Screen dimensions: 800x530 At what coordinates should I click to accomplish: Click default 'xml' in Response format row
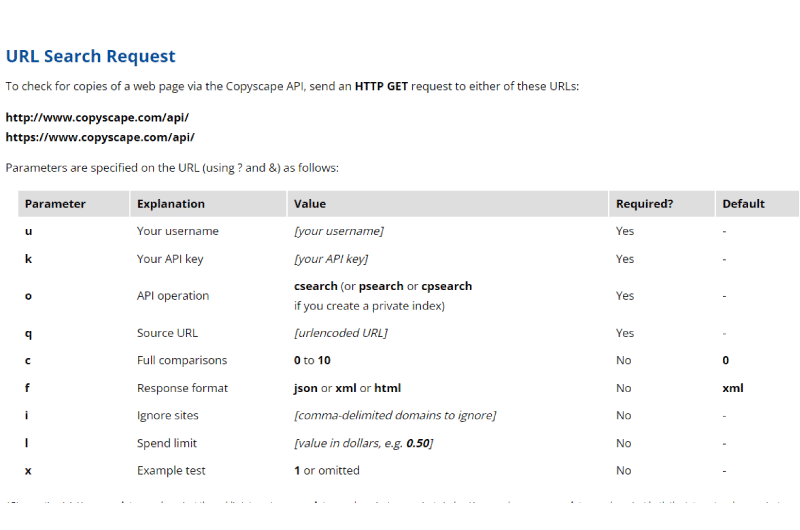pos(733,388)
